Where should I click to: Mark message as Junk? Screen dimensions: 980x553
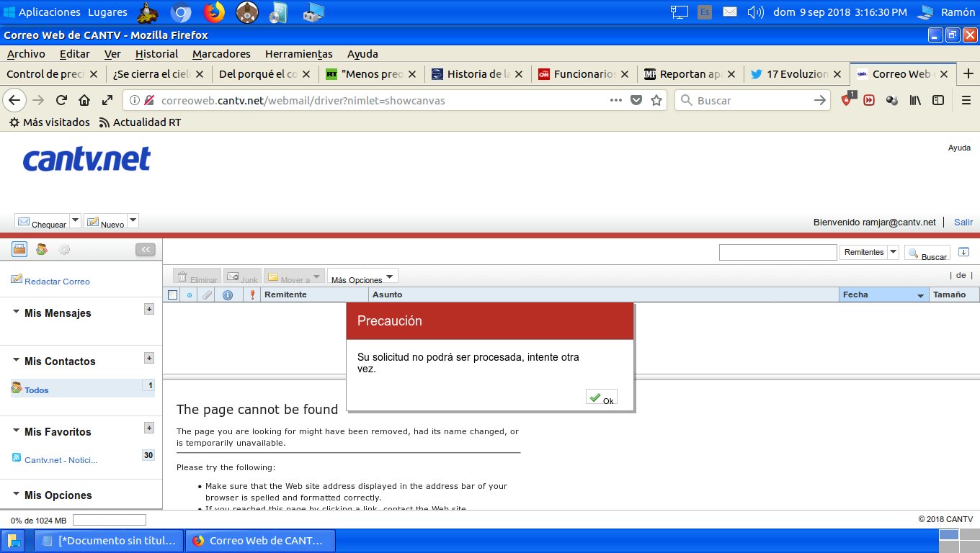coord(242,276)
